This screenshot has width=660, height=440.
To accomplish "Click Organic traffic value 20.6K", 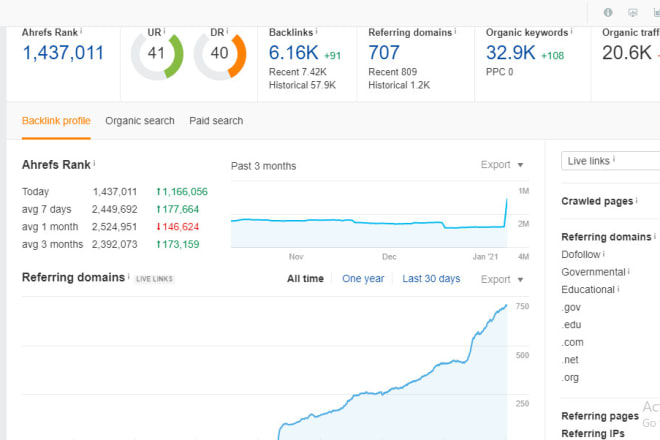I will tap(627, 53).
